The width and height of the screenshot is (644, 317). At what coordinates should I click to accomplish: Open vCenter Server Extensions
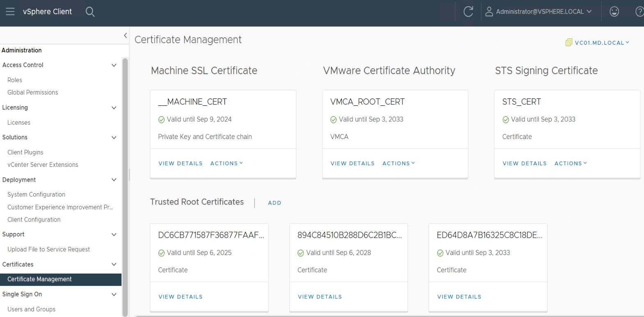(43, 164)
